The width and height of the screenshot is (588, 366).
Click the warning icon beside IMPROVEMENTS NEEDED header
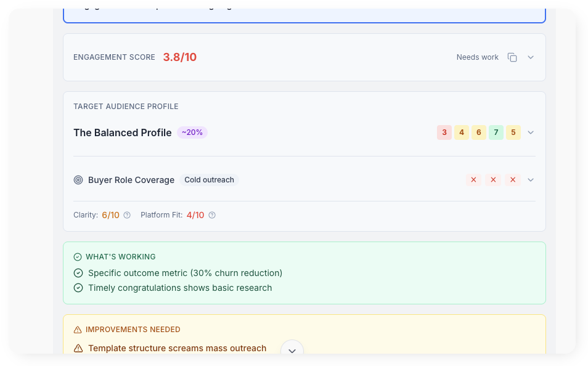pyautogui.click(x=78, y=329)
